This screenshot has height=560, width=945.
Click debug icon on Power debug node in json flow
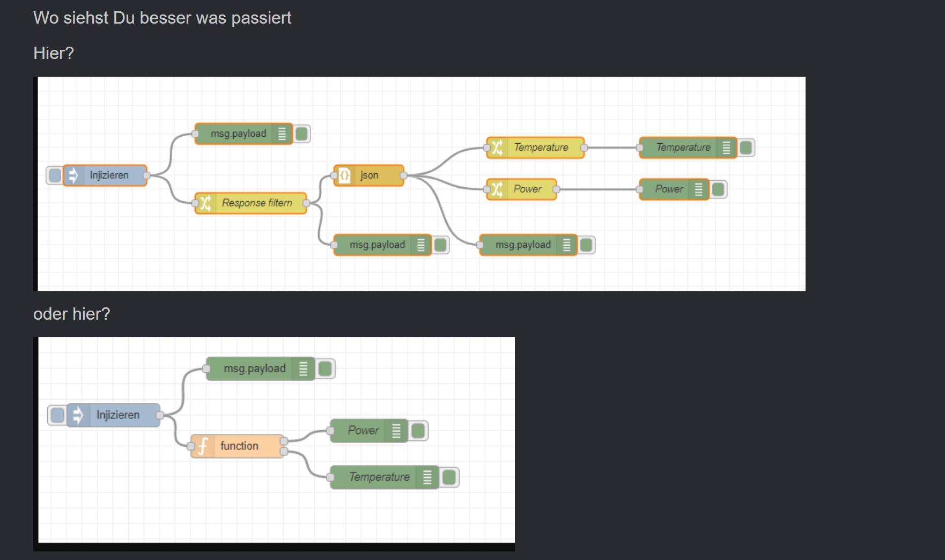pos(699,189)
